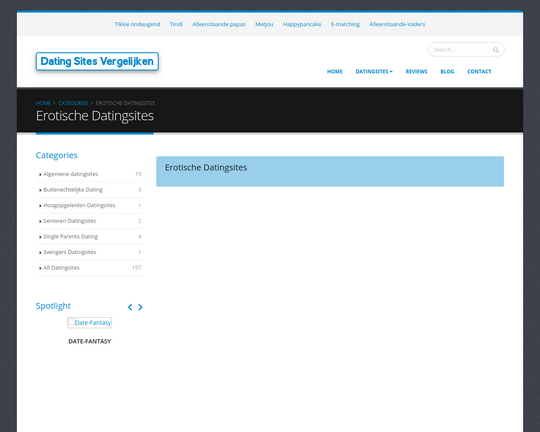Screen dimensions: 540x432
Task: Open the Home menu item
Action: click(334, 72)
